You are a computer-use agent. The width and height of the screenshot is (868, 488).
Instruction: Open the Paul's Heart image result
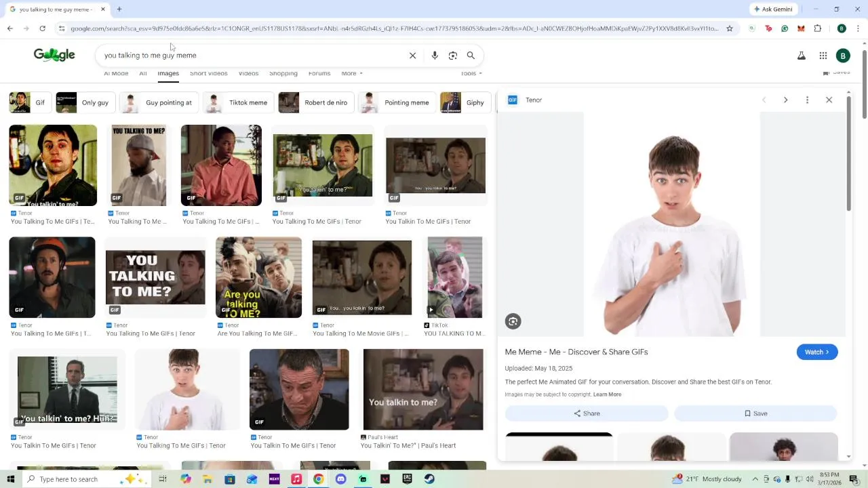point(423,390)
